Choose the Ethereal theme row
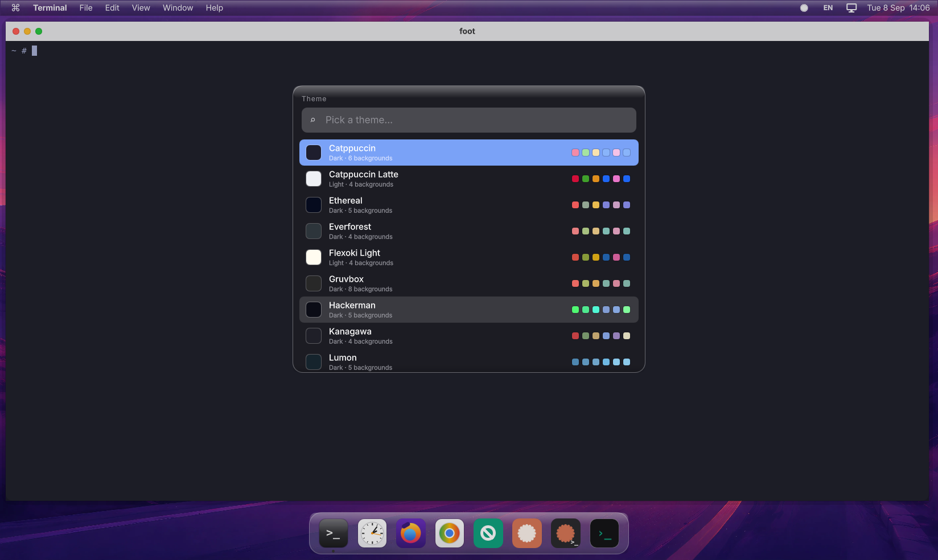The height and width of the screenshot is (560, 938). [469, 205]
